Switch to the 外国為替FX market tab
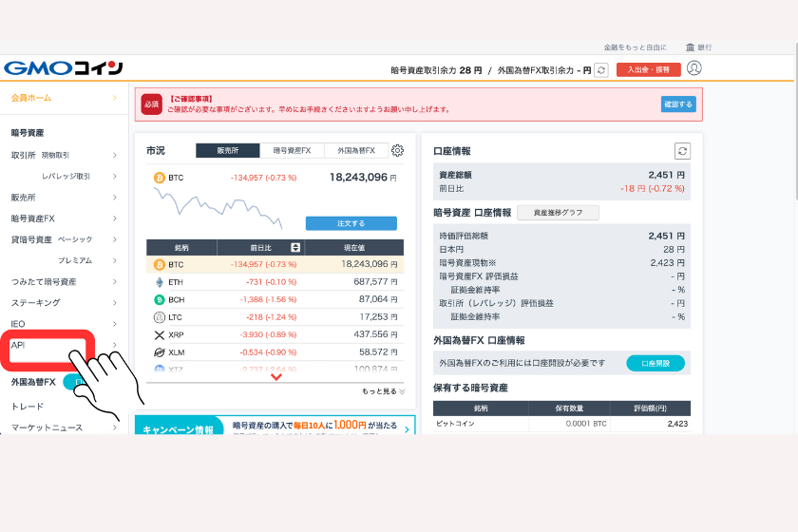Viewport: 798px width, 532px height. click(x=355, y=150)
